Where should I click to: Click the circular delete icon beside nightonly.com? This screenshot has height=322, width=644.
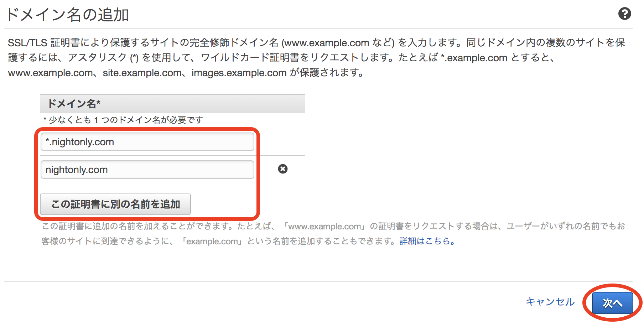pos(282,169)
